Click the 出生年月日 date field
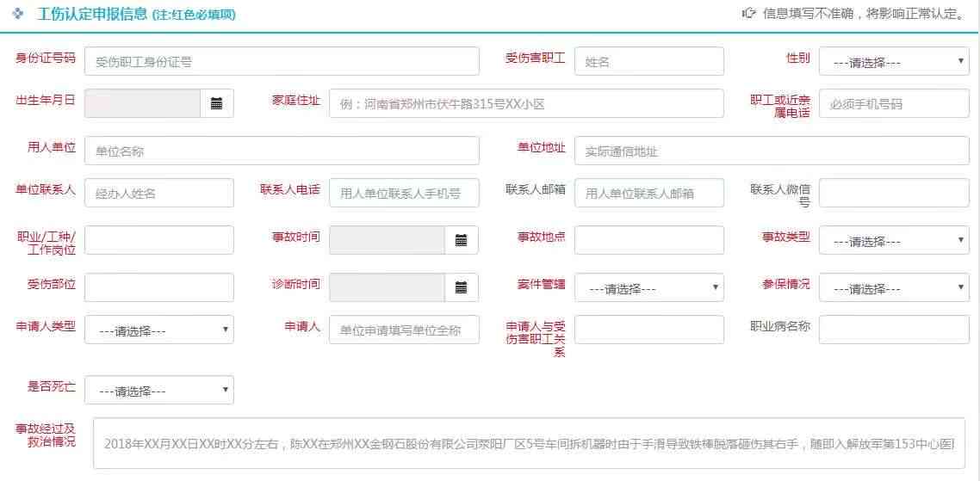Image resolution: width=980 pixels, height=481 pixels. [x=142, y=104]
